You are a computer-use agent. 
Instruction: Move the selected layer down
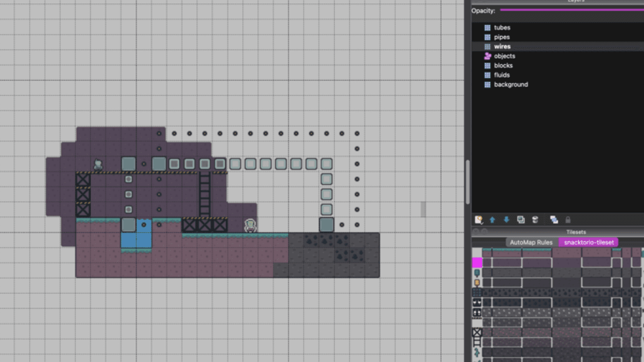pyautogui.click(x=506, y=219)
